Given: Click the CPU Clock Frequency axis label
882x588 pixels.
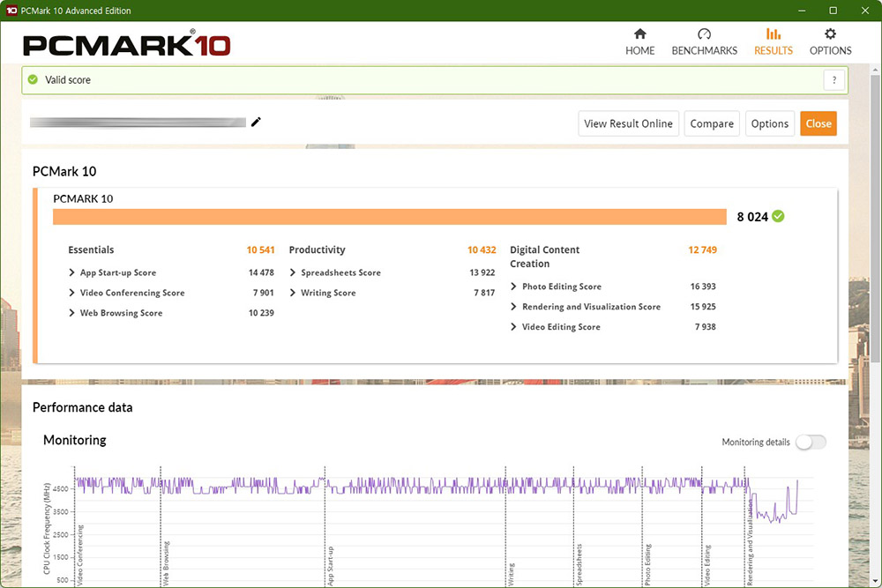Looking at the screenshot, I should coord(47,528).
